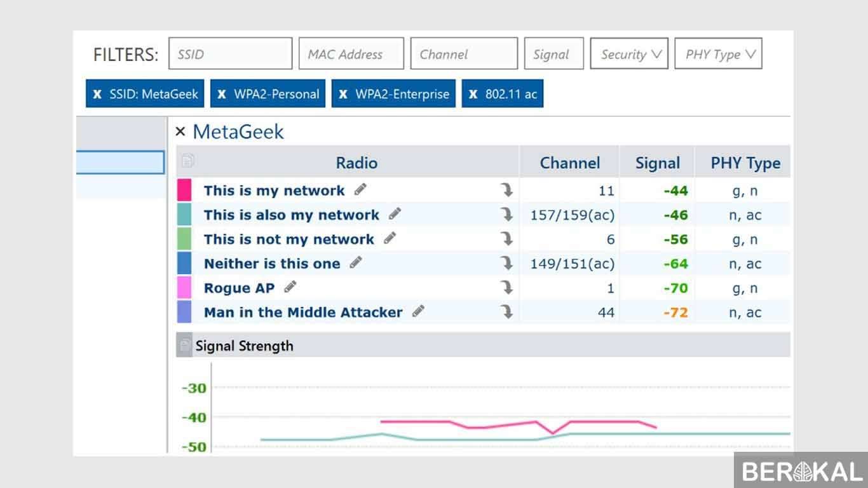
Task: Click pencil icon beside 'Rogue AP'
Action: point(290,287)
